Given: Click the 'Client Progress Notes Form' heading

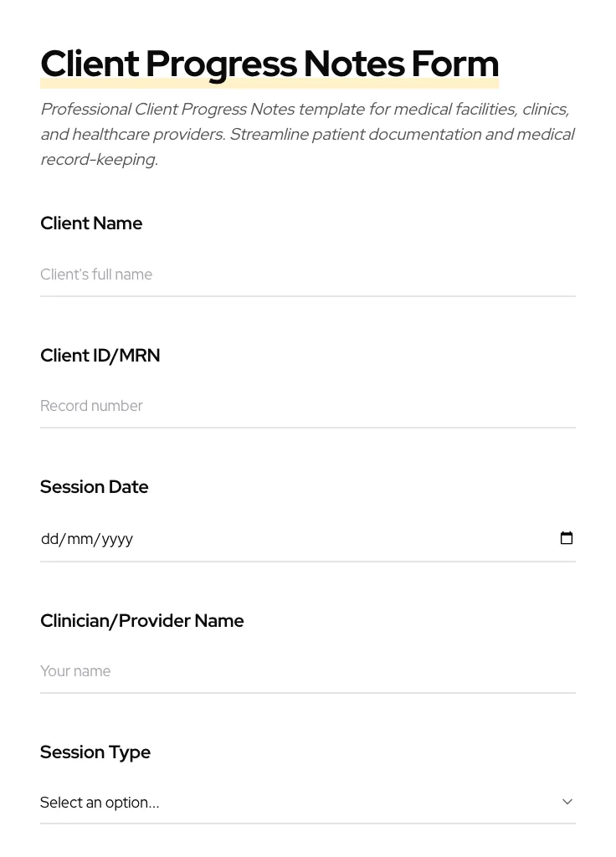Looking at the screenshot, I should point(269,64).
